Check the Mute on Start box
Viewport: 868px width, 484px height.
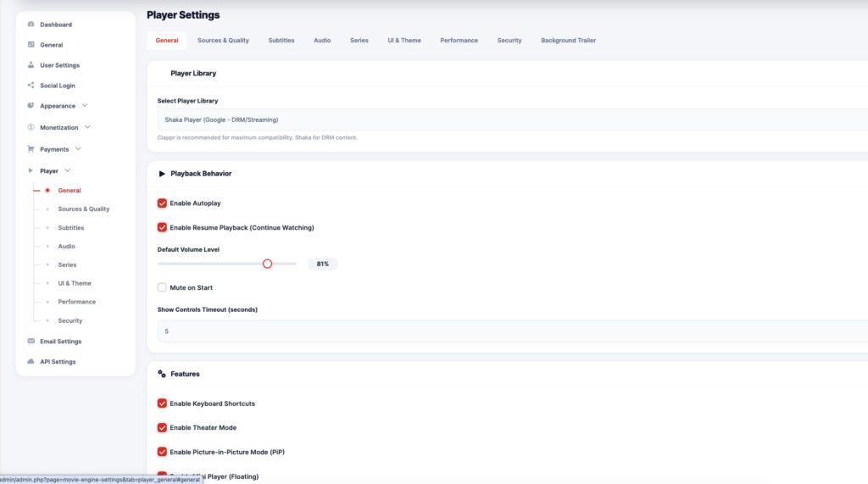pyautogui.click(x=162, y=287)
